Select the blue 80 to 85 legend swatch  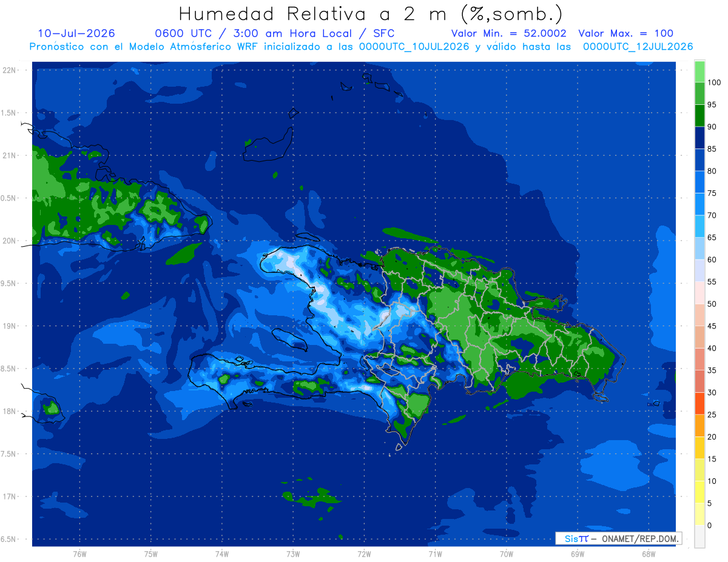click(x=699, y=160)
